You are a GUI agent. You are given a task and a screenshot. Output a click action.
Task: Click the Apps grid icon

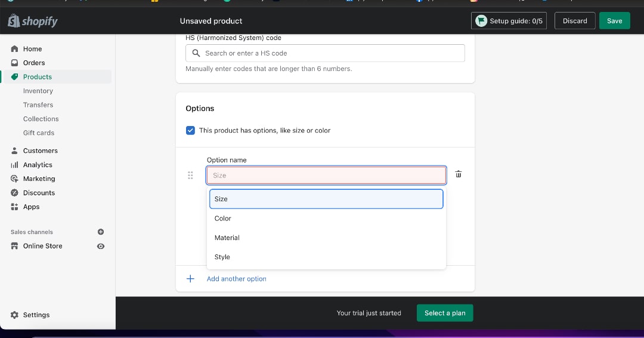[x=14, y=207]
